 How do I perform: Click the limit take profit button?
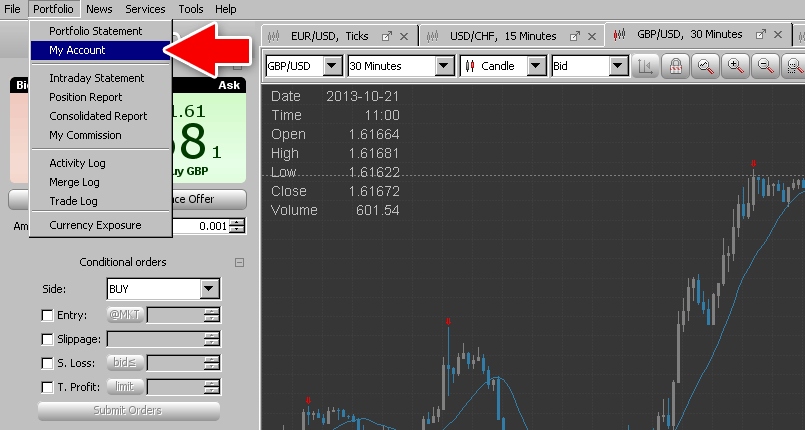(125, 386)
